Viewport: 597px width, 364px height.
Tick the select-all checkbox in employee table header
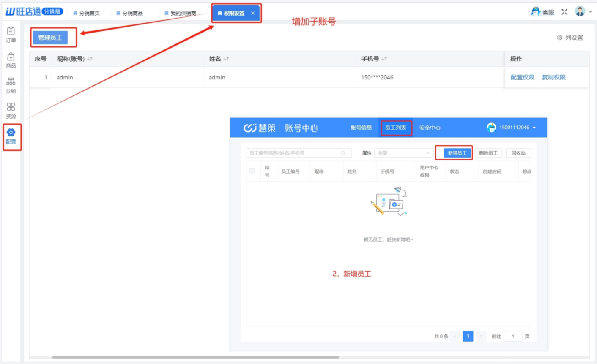[252, 171]
